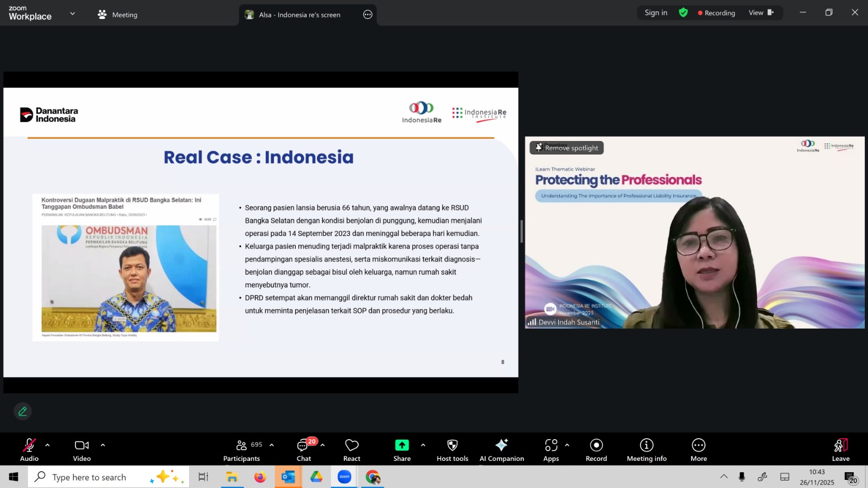
Task: Open the Participants panel
Action: click(x=242, y=450)
